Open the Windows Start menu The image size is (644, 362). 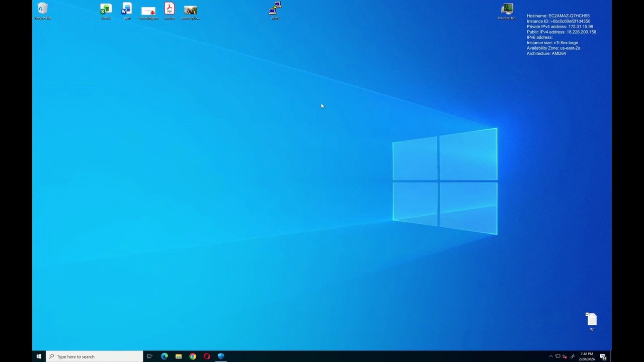pyautogui.click(x=39, y=356)
